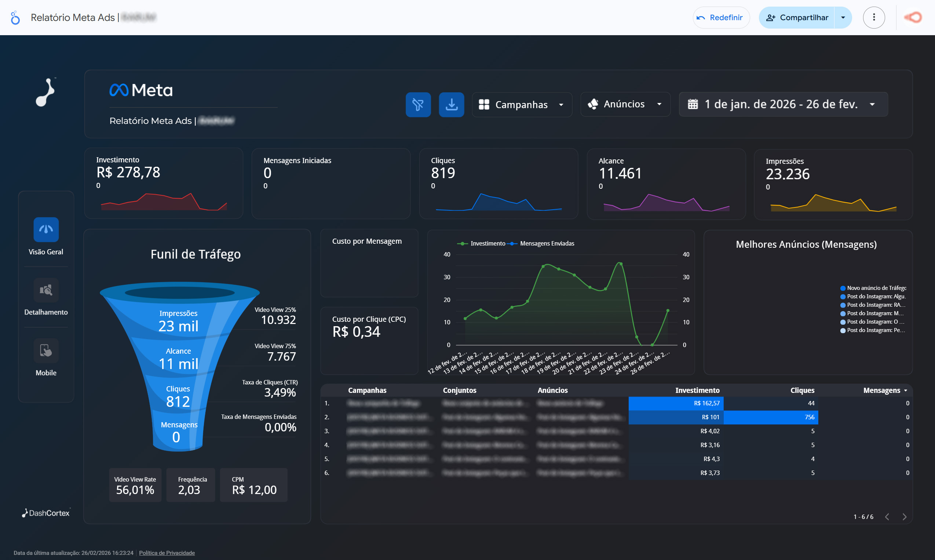
Task: Open the three-dot more options menu
Action: click(874, 17)
